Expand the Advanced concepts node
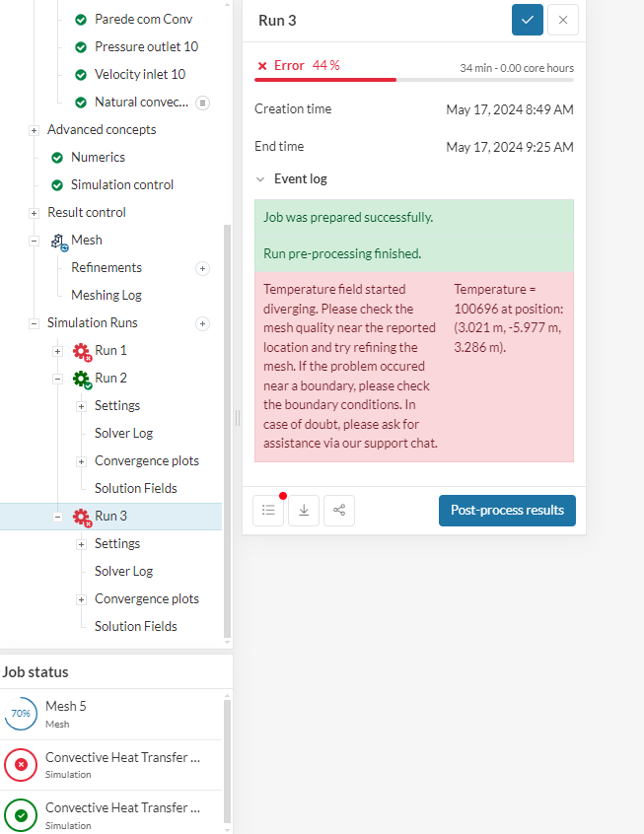This screenshot has width=644, height=834. click(x=34, y=130)
